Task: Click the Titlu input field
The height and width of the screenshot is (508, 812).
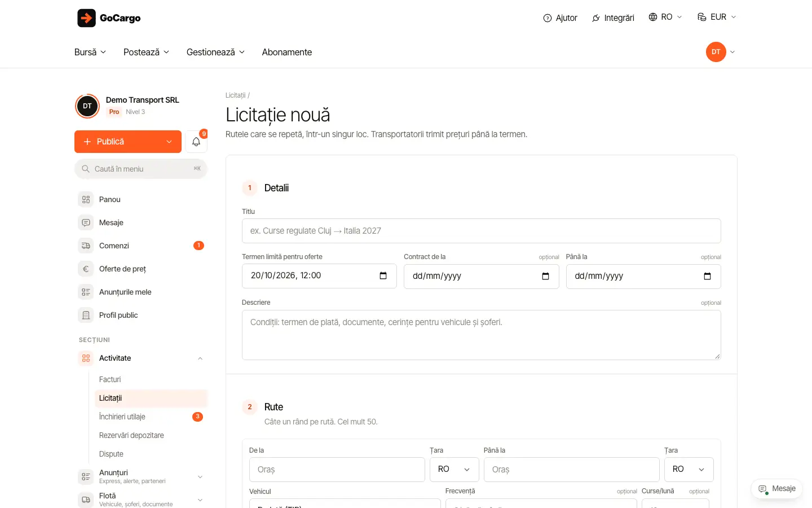Action: 482,231
